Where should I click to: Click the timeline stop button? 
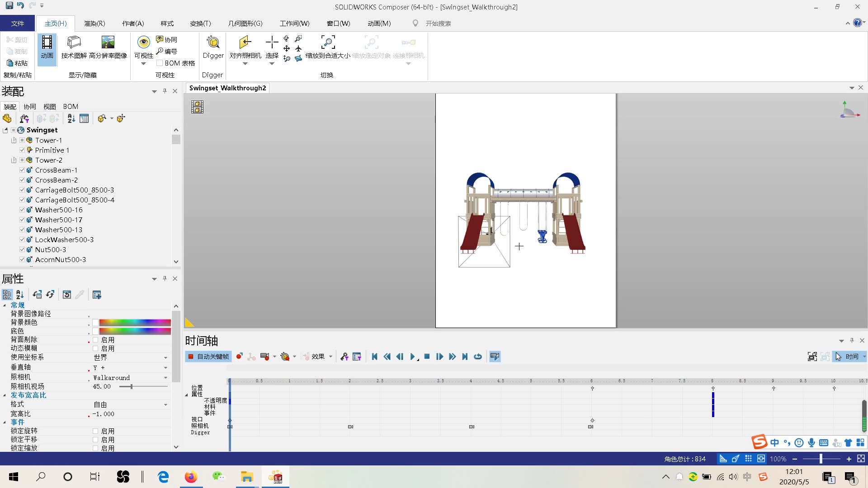coord(427,357)
